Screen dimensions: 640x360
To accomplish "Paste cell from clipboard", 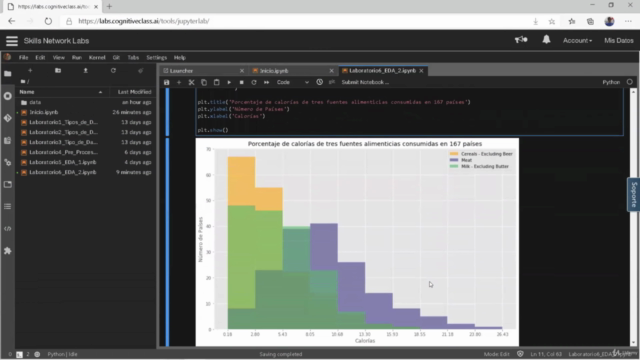I will pos(217,82).
